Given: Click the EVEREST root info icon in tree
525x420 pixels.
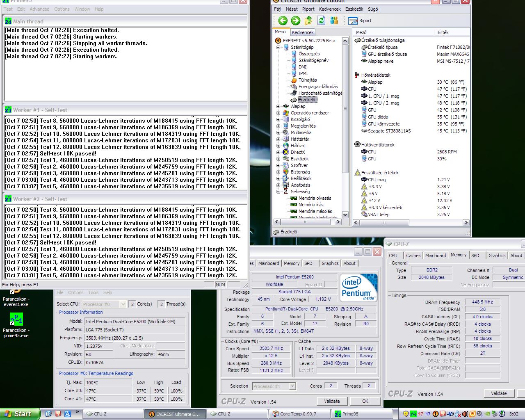Looking at the screenshot, I should (x=278, y=41).
